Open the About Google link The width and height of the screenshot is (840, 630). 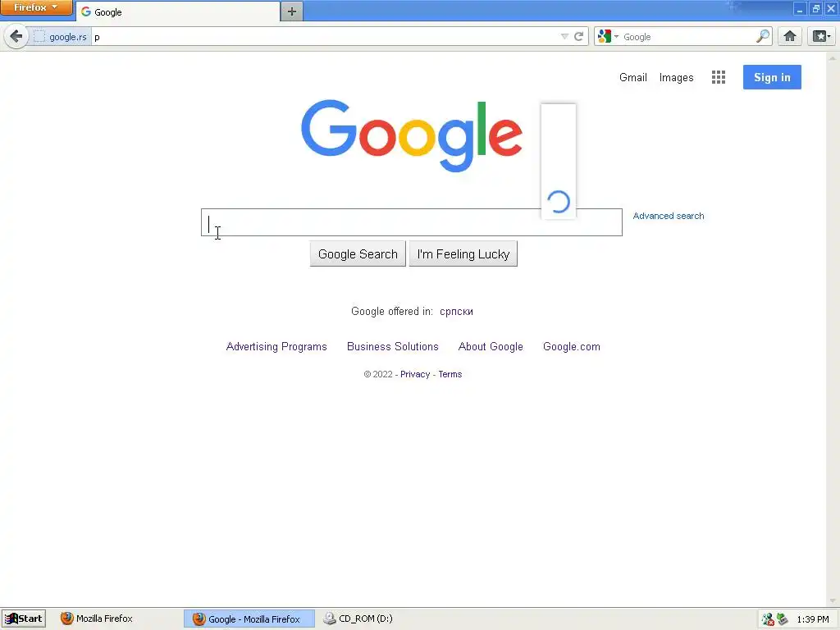tap(491, 347)
